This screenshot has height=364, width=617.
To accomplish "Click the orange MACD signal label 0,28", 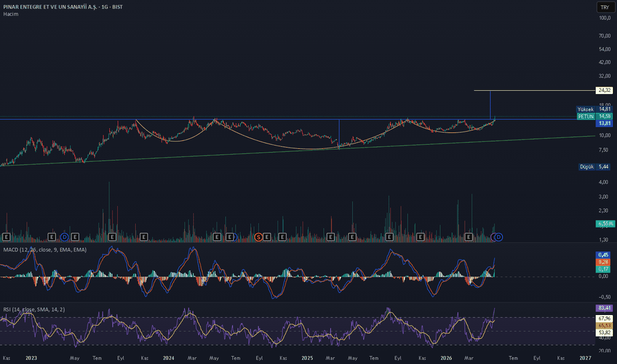I will pyautogui.click(x=603, y=261).
